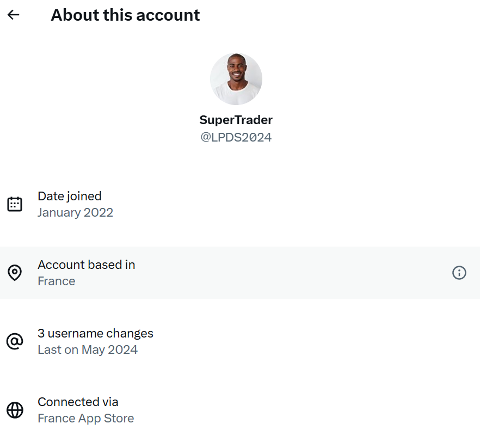Open SuperTrader's profile picture
This screenshot has height=448, width=480.
pyautogui.click(x=236, y=79)
